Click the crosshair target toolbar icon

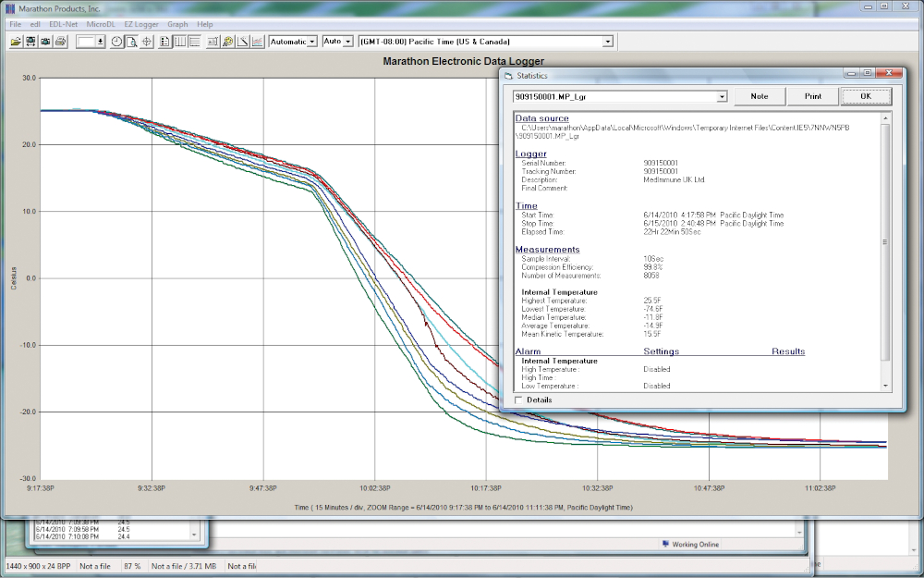[x=147, y=42]
